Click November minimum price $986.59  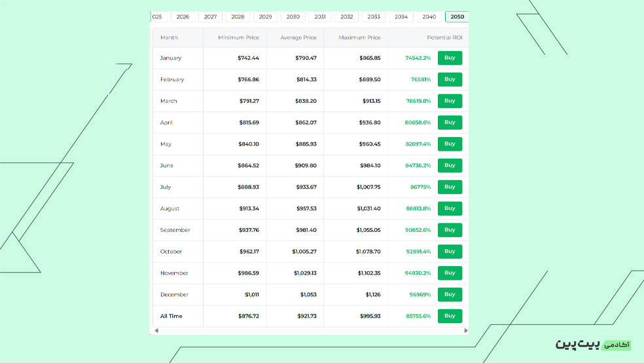pos(249,273)
